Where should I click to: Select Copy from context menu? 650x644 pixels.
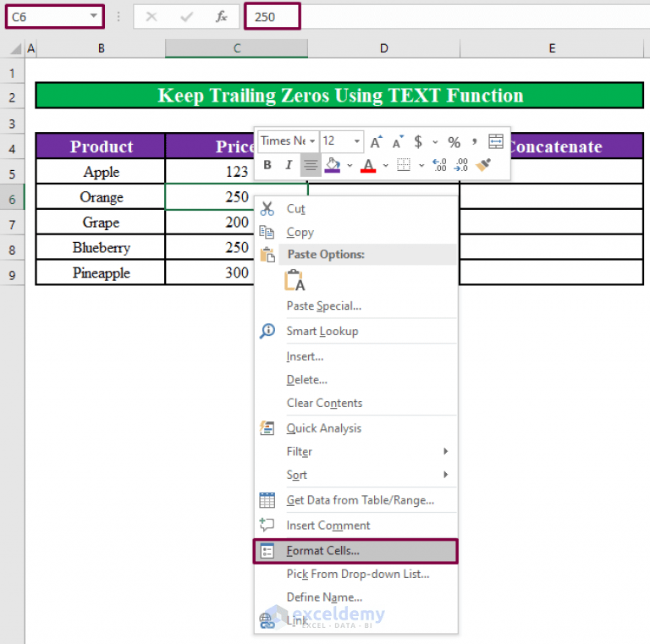tap(355, 232)
